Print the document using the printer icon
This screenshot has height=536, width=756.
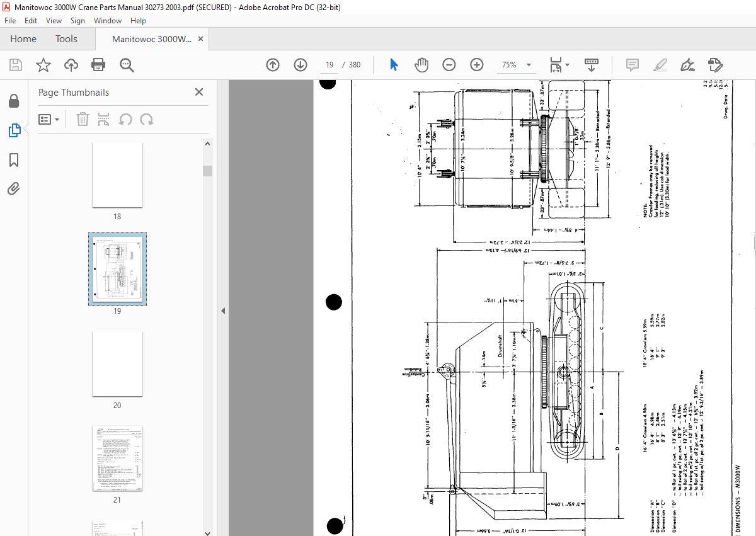(x=98, y=65)
